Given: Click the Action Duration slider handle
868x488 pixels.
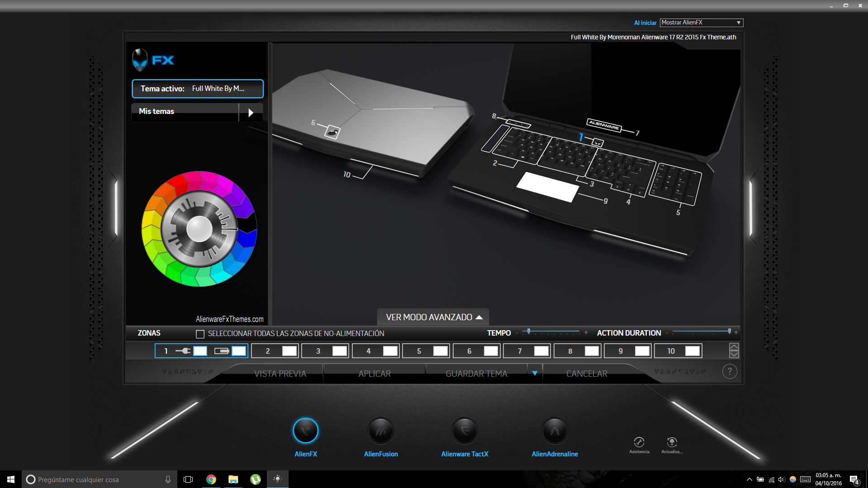Looking at the screenshot, I should coord(729,332).
